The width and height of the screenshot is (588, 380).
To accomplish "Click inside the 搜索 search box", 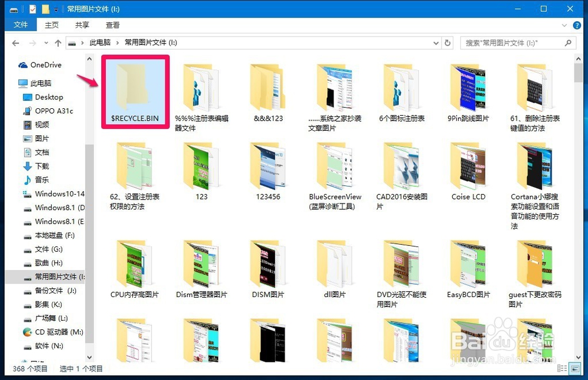I will [506, 42].
